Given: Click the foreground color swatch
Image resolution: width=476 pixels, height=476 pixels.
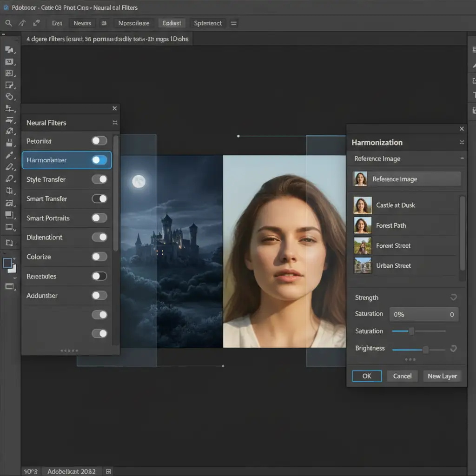Looking at the screenshot, I should coord(7,263).
